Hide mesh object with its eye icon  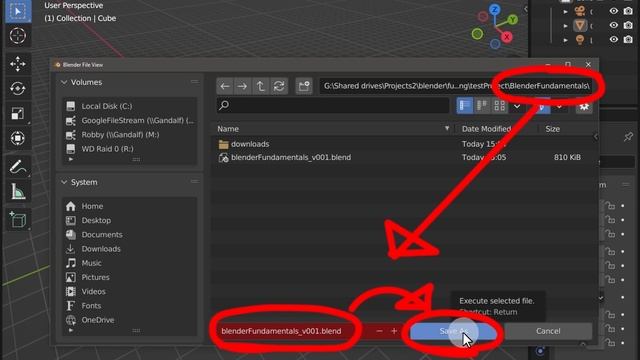point(613,25)
